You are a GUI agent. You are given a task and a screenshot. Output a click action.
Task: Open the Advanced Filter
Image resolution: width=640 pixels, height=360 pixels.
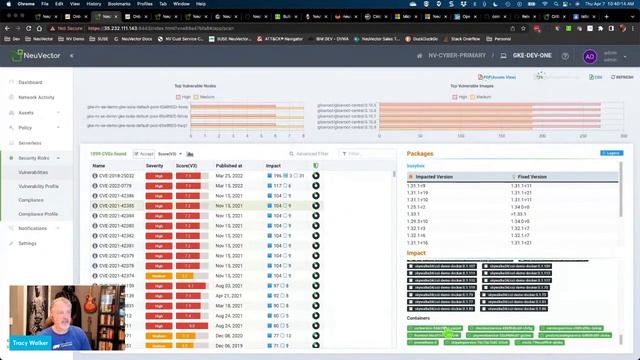tap(309, 154)
